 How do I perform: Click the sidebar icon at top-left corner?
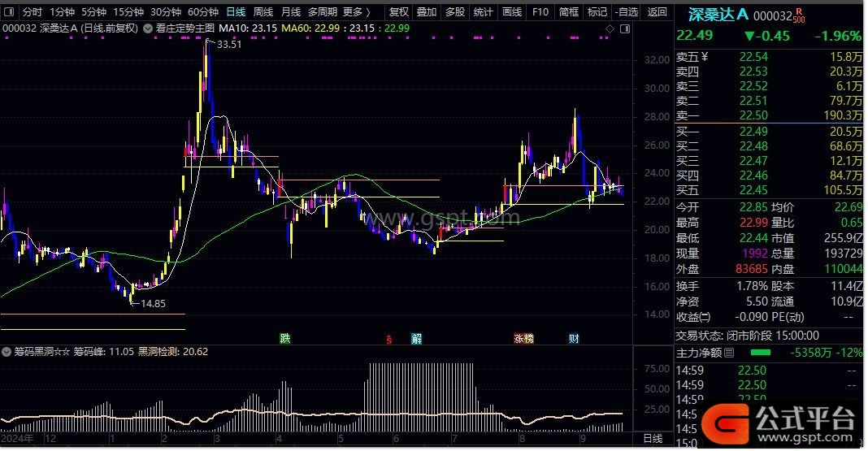(9, 12)
